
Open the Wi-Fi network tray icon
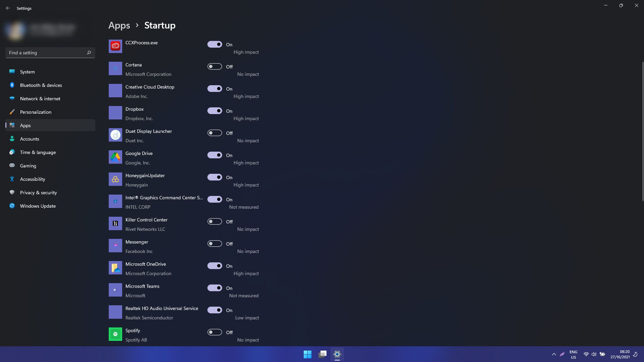[x=586, y=354]
